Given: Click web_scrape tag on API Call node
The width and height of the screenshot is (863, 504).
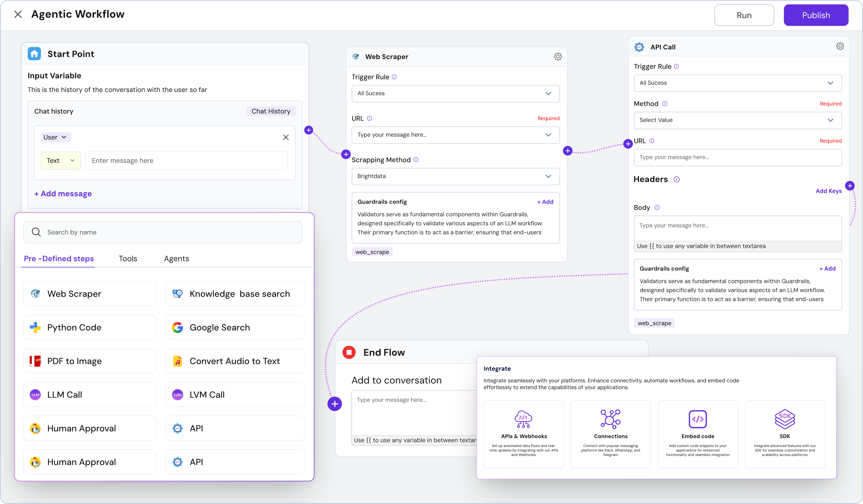Looking at the screenshot, I should 654,323.
